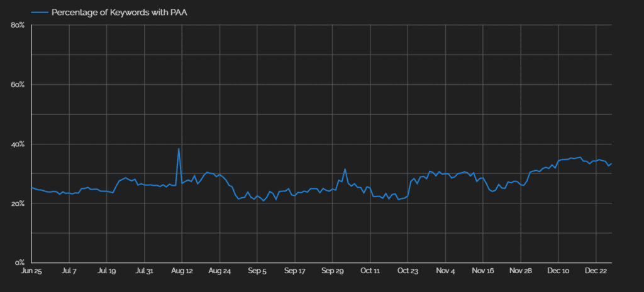644x292 pixels.
Task: Click the tallest spike peak near Aug 12
Action: point(179,148)
